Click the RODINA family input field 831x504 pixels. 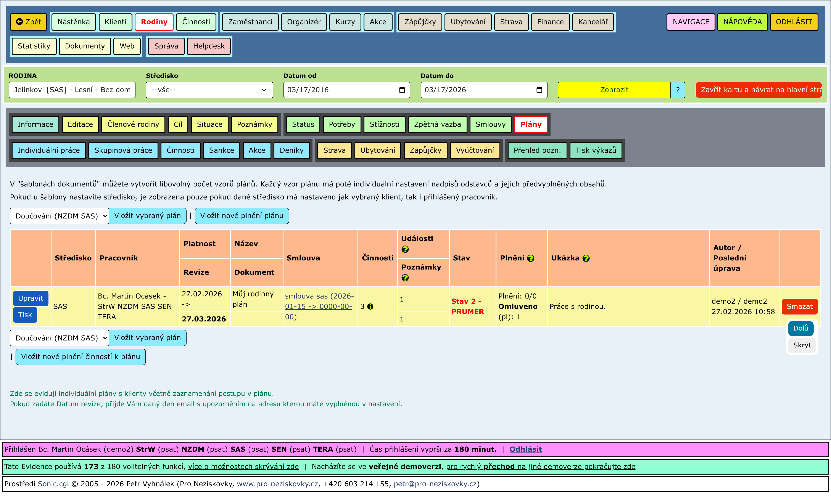coord(72,90)
